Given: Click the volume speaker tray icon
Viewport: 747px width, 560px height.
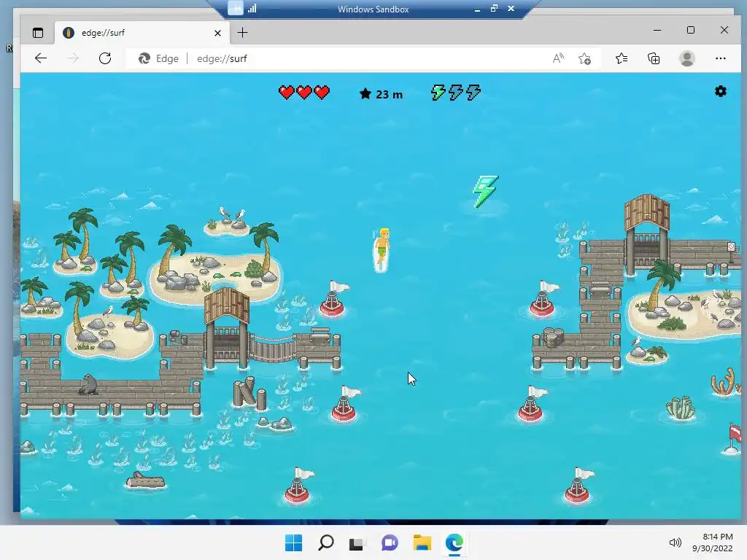Looking at the screenshot, I should 675,542.
